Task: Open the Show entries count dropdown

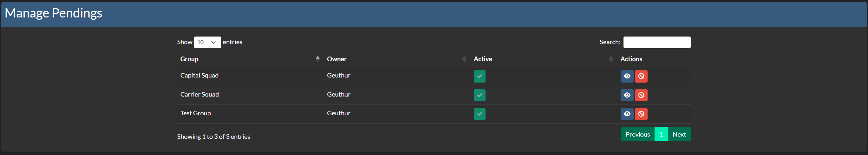Action: click(x=207, y=42)
